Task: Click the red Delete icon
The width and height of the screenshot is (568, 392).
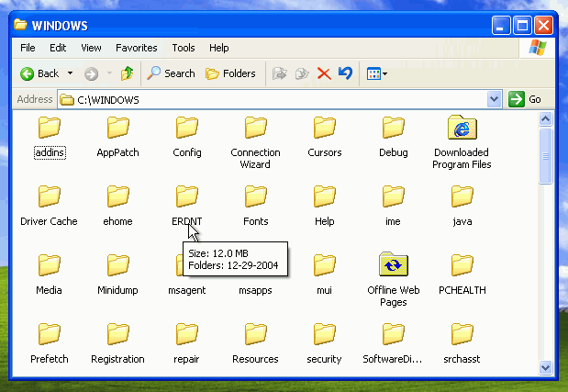Action: (324, 73)
